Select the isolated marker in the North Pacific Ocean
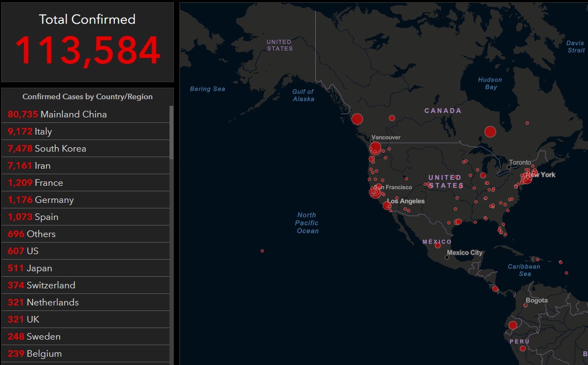This screenshot has width=588, height=365. tap(262, 251)
